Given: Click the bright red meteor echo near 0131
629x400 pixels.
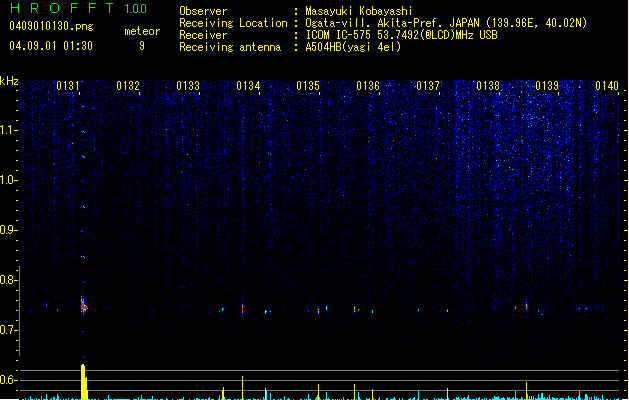Looking at the screenshot, I should [x=83, y=307].
